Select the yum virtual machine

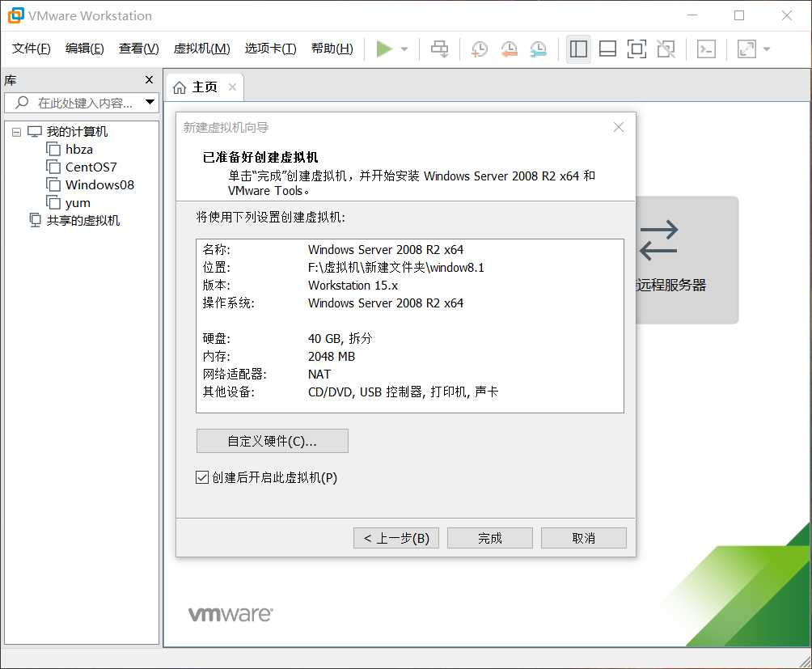pyautogui.click(x=78, y=203)
